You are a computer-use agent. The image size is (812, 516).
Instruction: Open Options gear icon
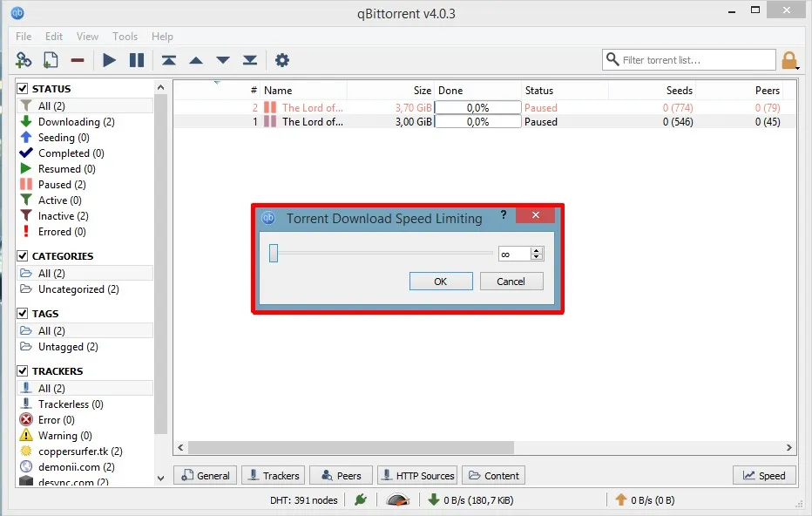tap(281, 60)
